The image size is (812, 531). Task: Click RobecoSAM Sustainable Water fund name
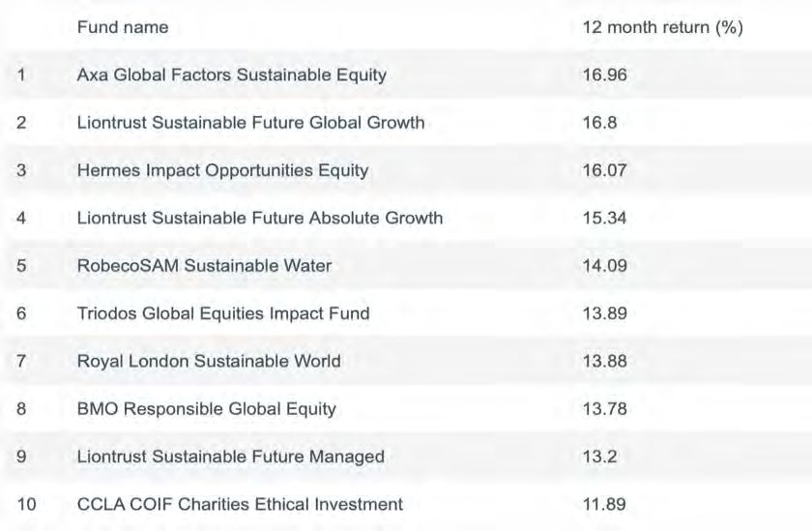click(x=205, y=266)
